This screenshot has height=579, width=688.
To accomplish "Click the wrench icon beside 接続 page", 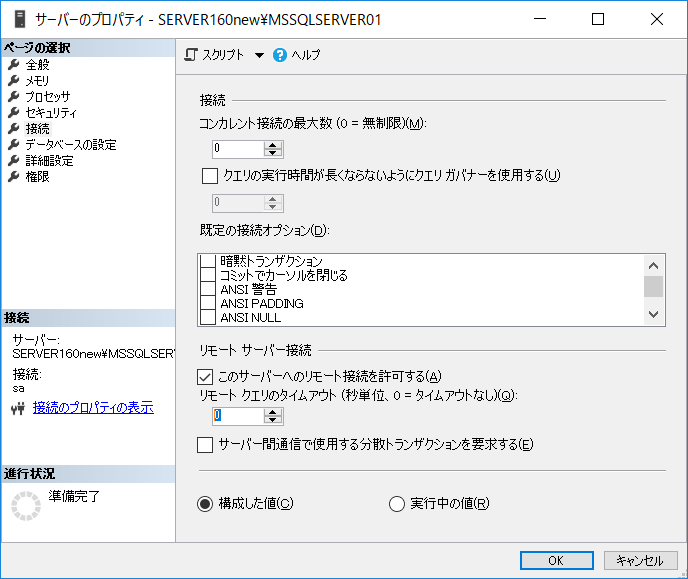I will pos(14,129).
